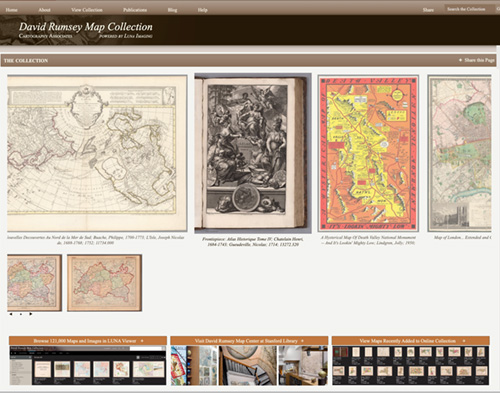Click the pause dot between the carousel arrows
500x393 pixels.
21,314
